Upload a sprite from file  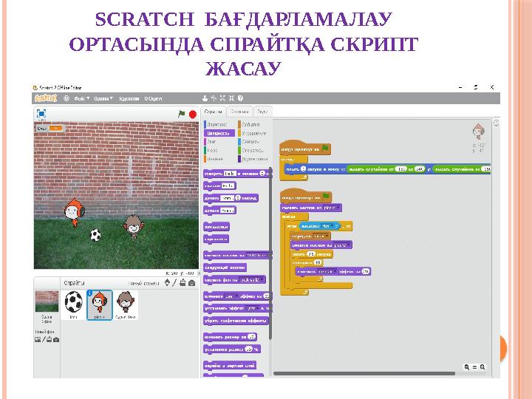coord(183,282)
